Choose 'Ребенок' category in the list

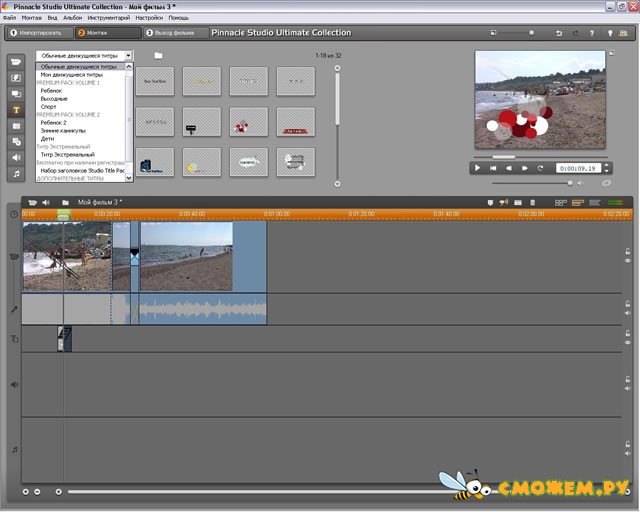51,91
